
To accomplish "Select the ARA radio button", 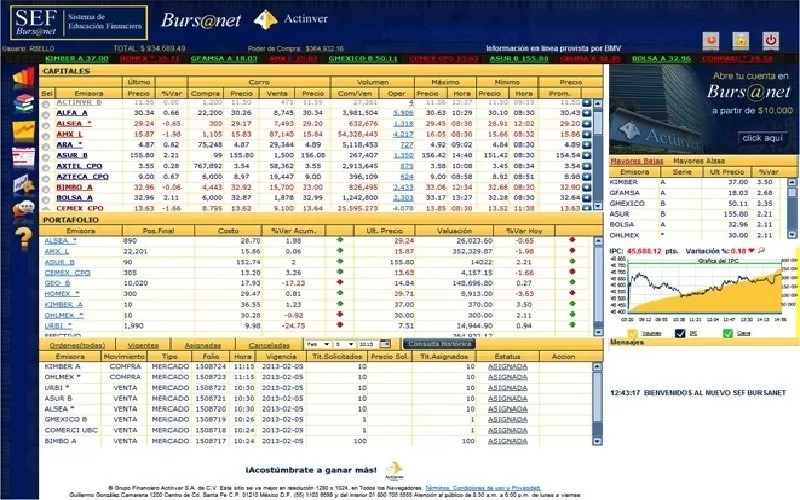I will point(46,146).
